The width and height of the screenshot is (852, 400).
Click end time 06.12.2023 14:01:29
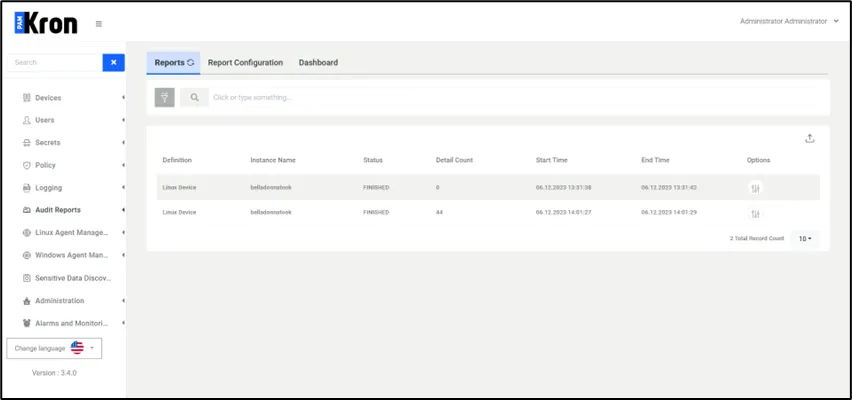(x=669, y=212)
